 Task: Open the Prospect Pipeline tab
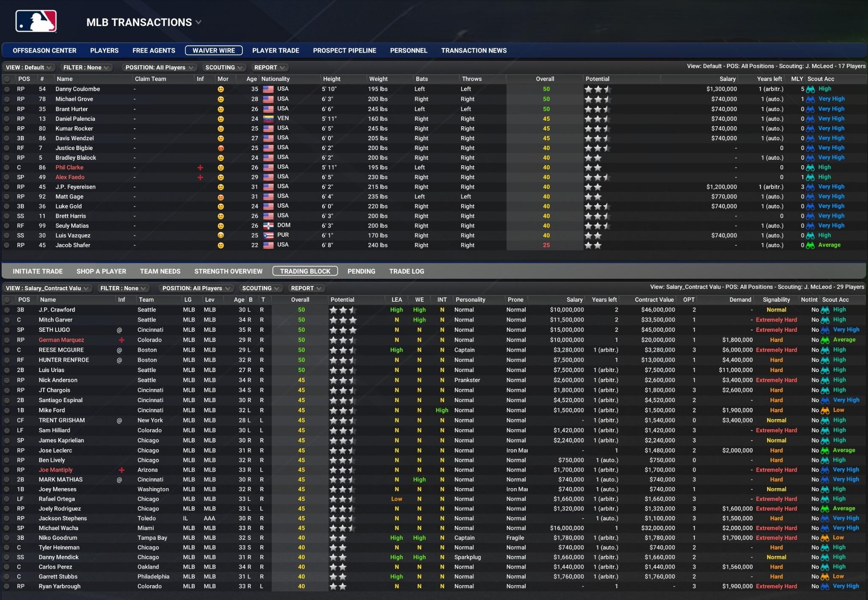tap(344, 50)
